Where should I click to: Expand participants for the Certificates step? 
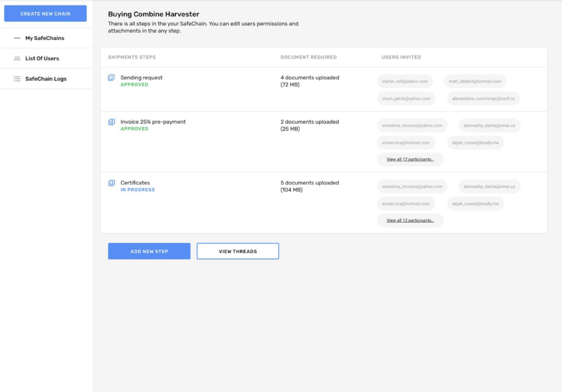tap(410, 220)
